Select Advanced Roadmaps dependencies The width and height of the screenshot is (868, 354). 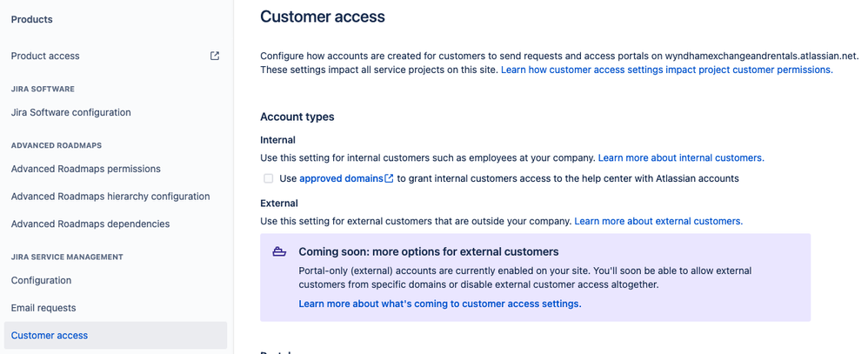click(90, 224)
